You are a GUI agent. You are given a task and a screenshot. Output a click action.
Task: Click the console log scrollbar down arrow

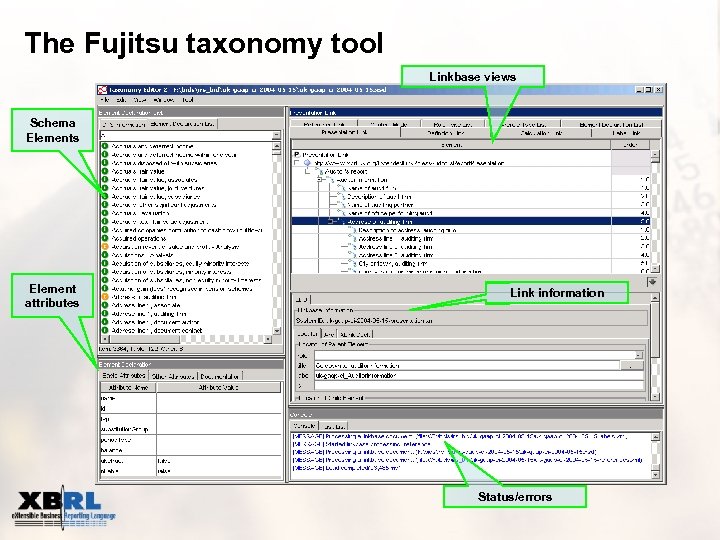655,474
